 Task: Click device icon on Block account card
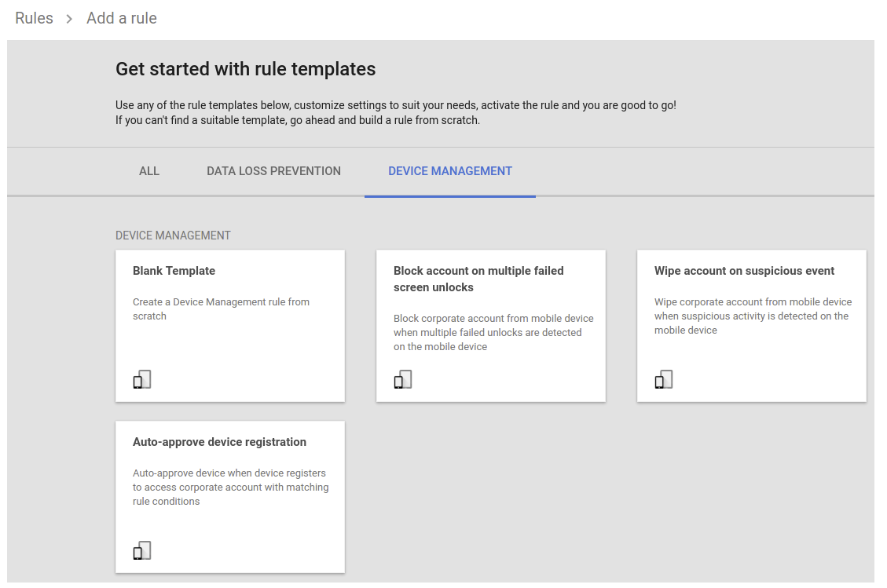(x=403, y=380)
